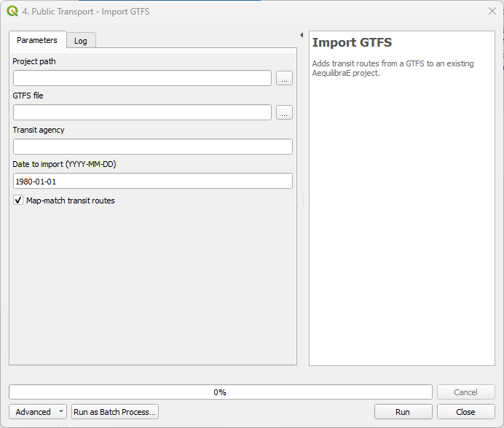The height and width of the screenshot is (428, 504).
Task: Switch to the Parameters tab
Action: pyautogui.click(x=37, y=40)
